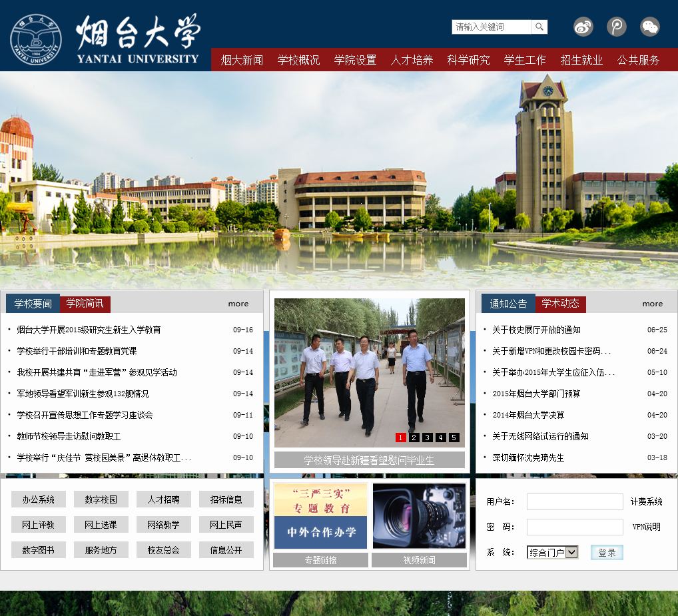This screenshot has height=616, width=678.
Task: Click the 网上民声 button
Action: pos(226,524)
